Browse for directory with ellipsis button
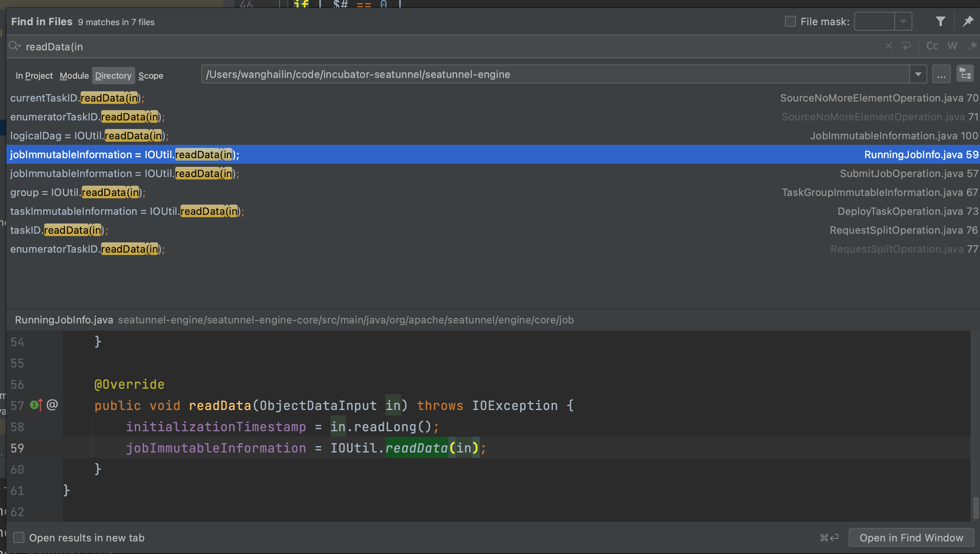The height and width of the screenshot is (554, 980). [x=941, y=74]
